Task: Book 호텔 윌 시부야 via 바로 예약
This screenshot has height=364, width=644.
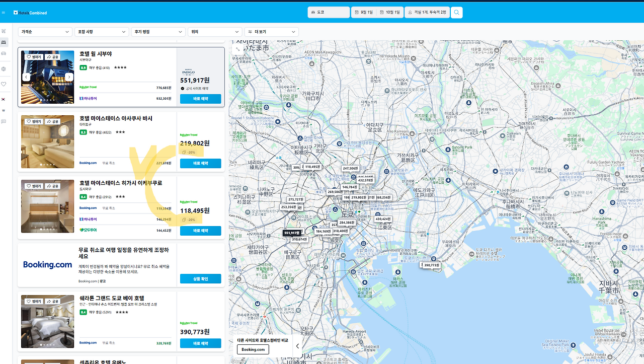Action: click(x=200, y=99)
